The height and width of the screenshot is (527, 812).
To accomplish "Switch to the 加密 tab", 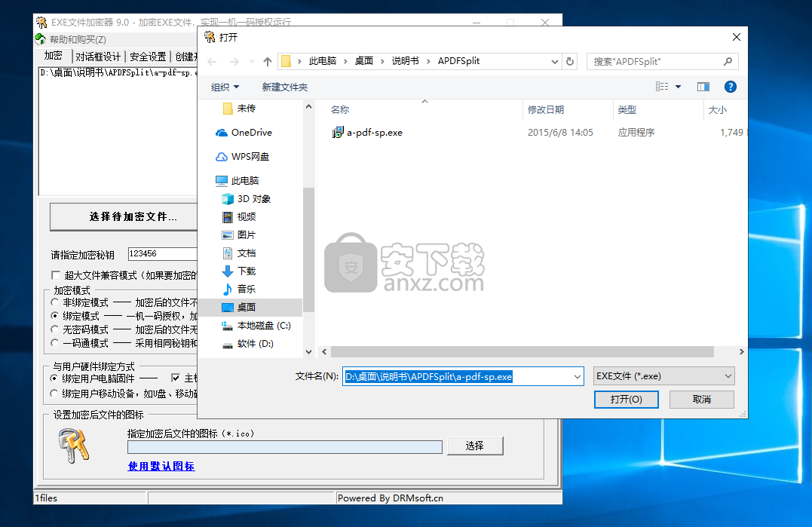I will (53, 56).
